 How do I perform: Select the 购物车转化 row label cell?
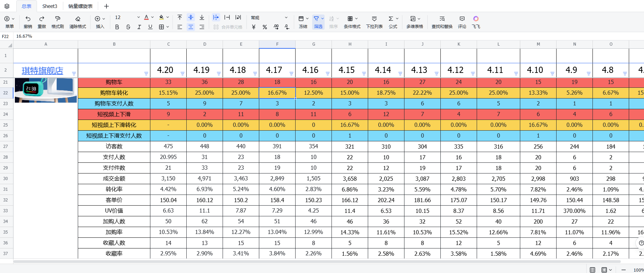(x=114, y=93)
